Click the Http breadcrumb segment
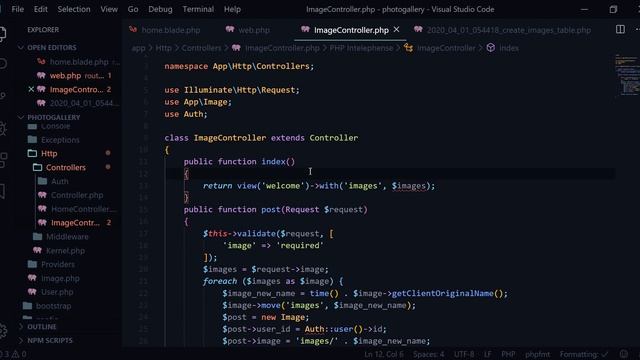Image resolution: width=640 pixels, height=360 pixels. click(163, 48)
